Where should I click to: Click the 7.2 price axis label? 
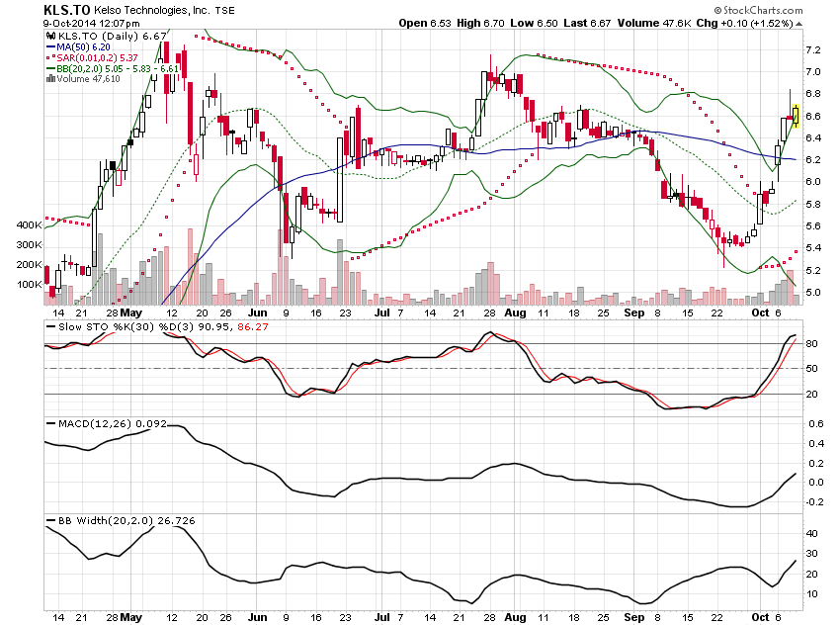pyautogui.click(x=812, y=50)
